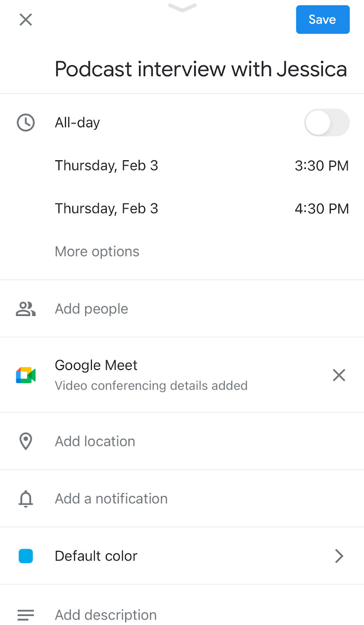Viewport: 364px width, 625px height.
Task: Click the description lines icon
Action: pyautogui.click(x=26, y=615)
